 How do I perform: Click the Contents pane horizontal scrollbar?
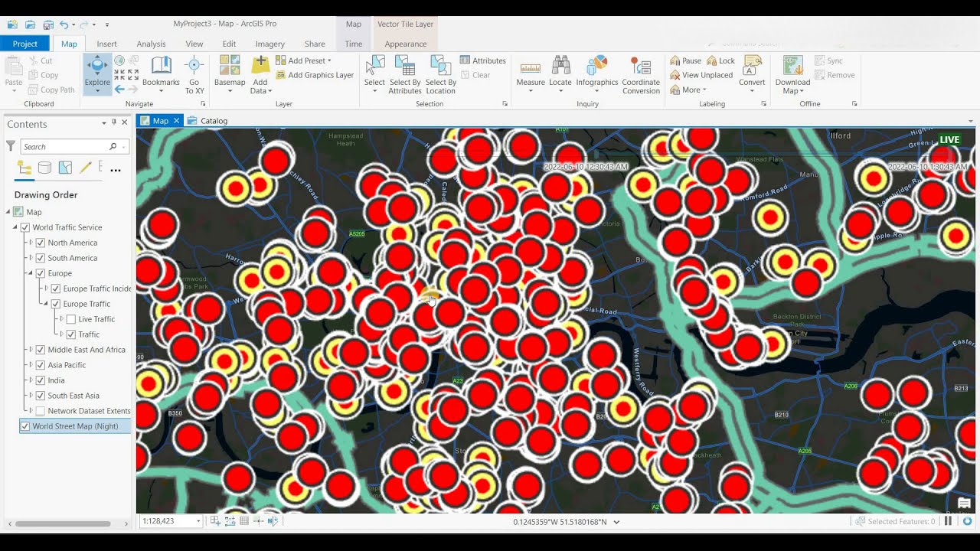click(64, 524)
